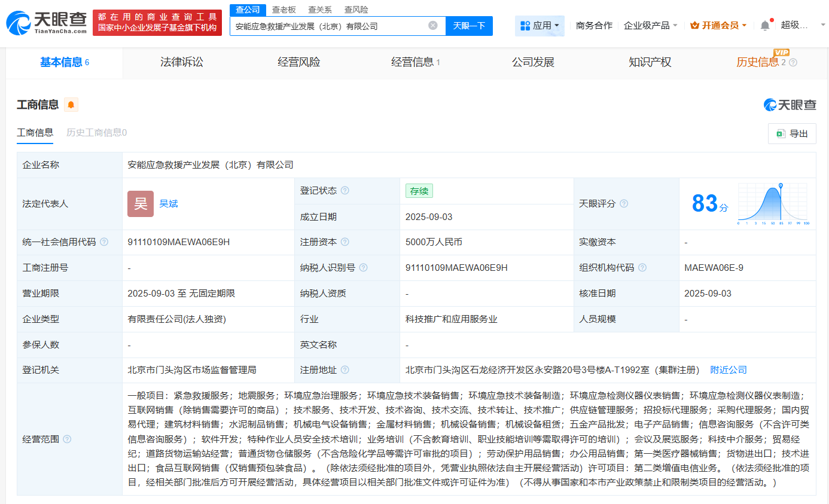The image size is (829, 504).
Task: Click the 附近公司 link
Action: (x=728, y=370)
